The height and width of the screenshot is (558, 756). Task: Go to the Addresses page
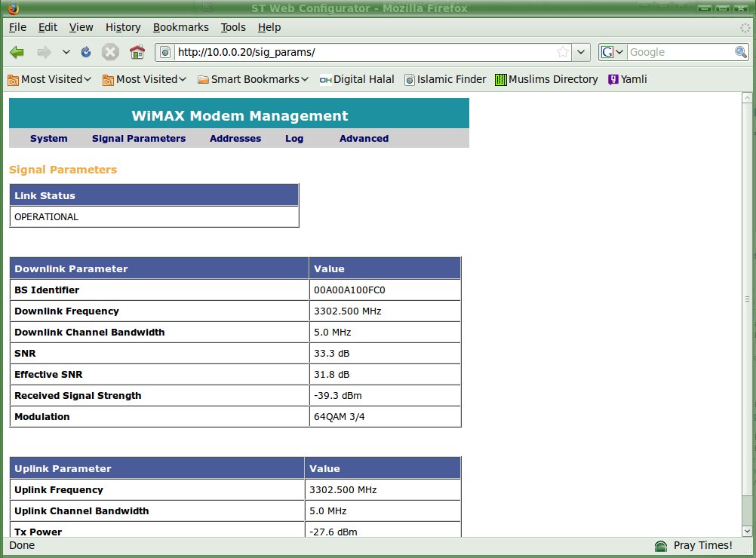pos(235,138)
